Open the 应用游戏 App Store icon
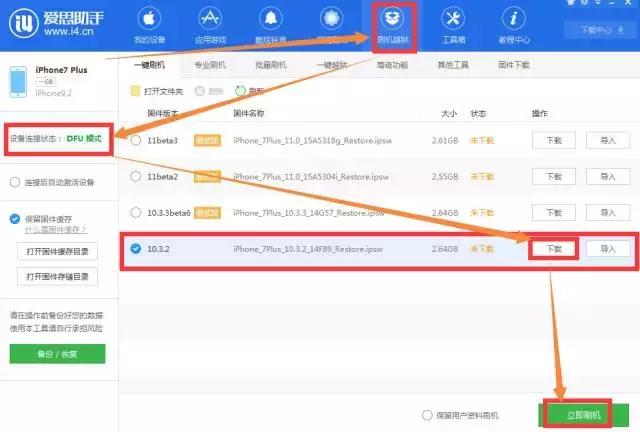Screen dimensions: 640x432 [x=210, y=24]
